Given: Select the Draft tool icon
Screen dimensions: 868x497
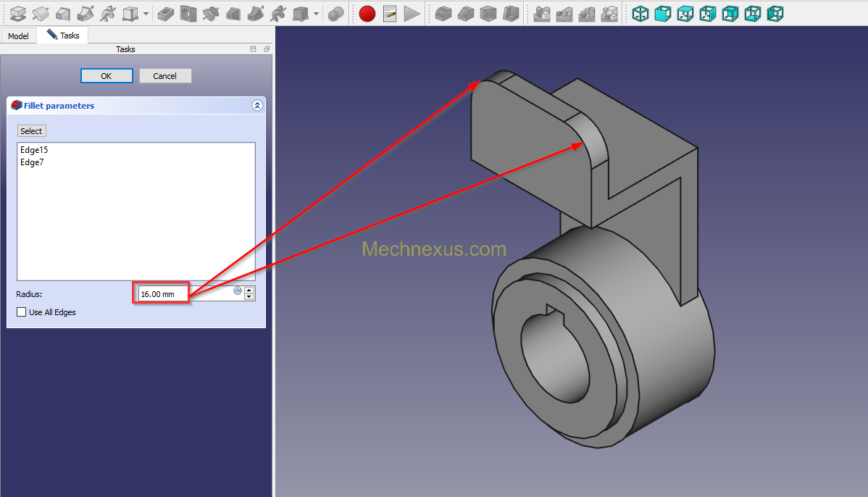Looking at the screenshot, I should [488, 14].
